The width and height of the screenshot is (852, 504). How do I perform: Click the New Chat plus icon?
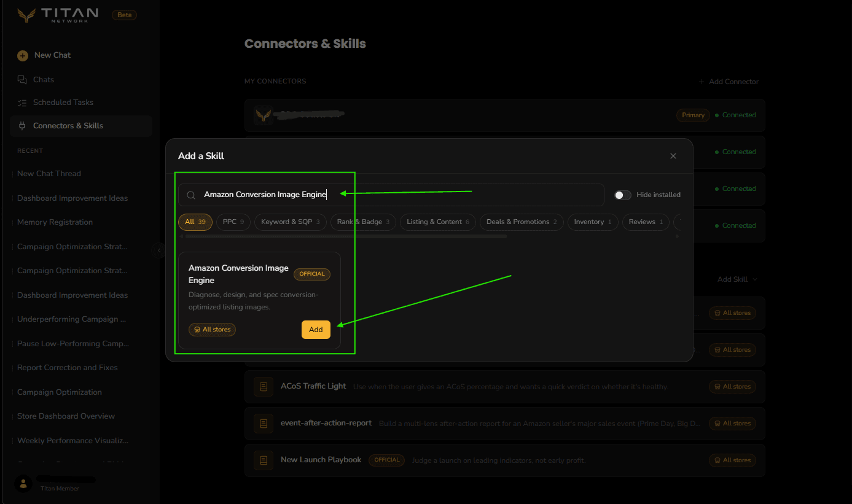tap(23, 55)
